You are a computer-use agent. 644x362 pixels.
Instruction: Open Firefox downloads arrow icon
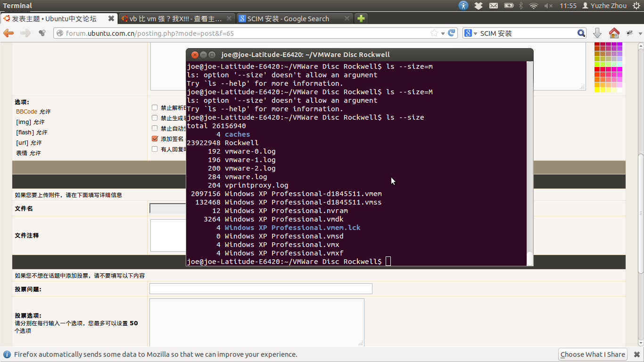[597, 33]
